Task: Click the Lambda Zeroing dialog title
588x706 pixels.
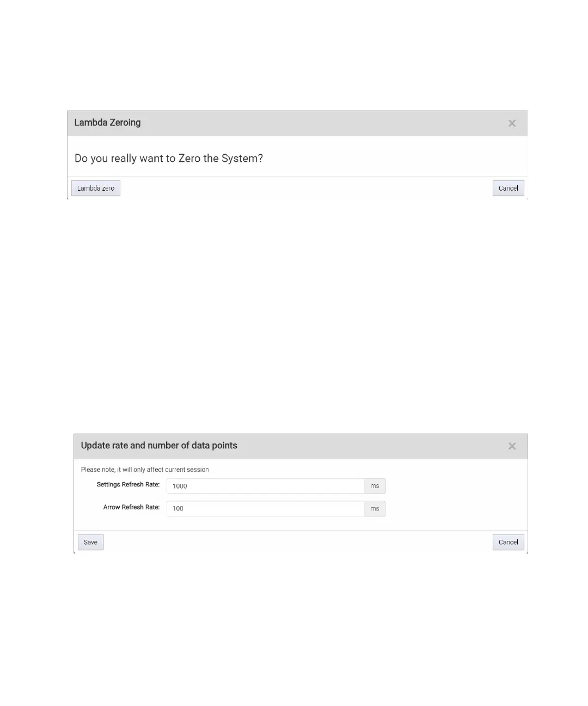Action: pos(107,123)
